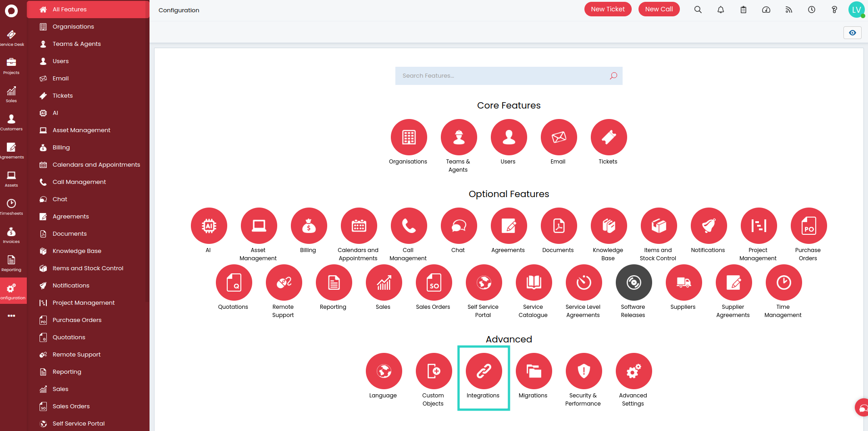
Task: Click the notifications bell in header
Action: (x=721, y=10)
